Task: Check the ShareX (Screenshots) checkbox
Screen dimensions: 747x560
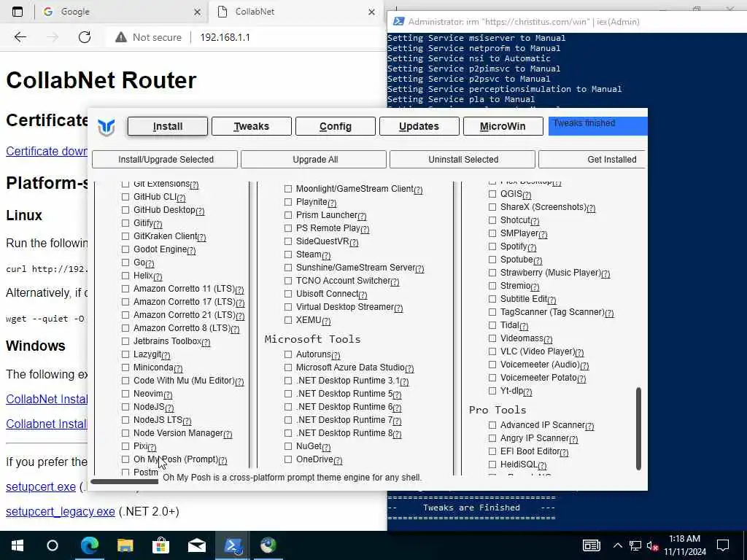Action: (492, 207)
